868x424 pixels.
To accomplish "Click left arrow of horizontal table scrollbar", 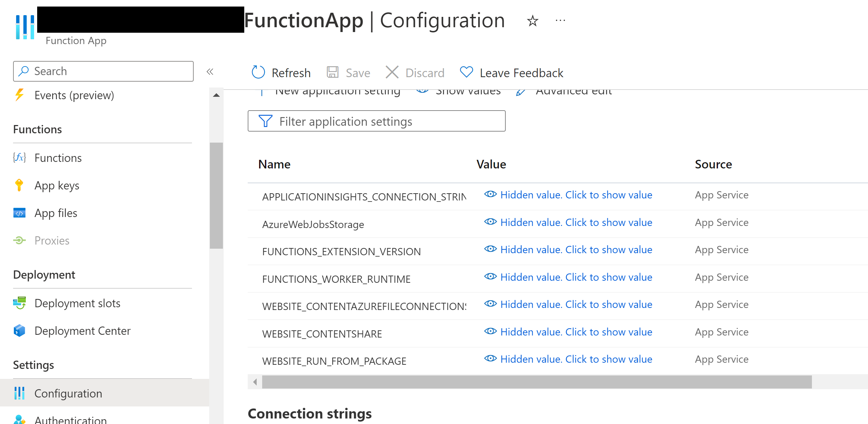I will click(x=255, y=382).
